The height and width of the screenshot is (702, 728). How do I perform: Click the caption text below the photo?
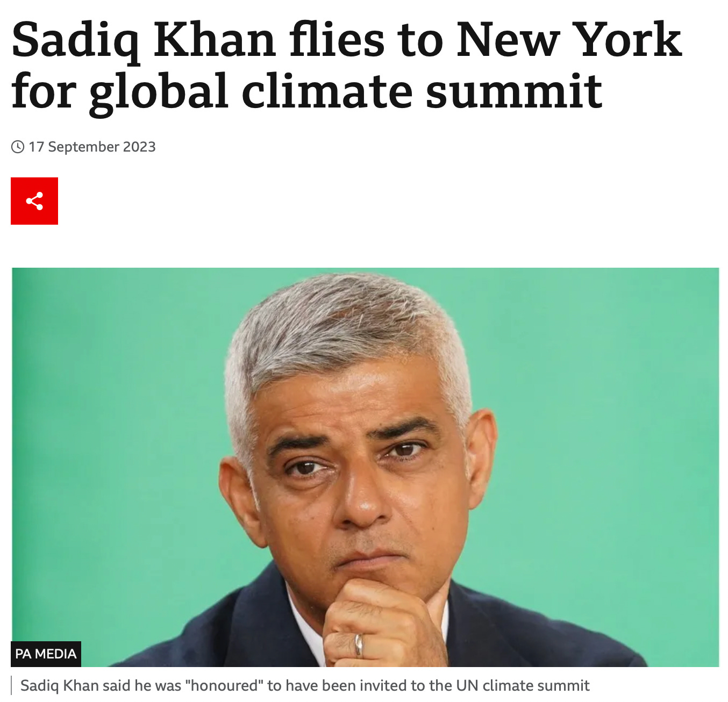(305, 685)
